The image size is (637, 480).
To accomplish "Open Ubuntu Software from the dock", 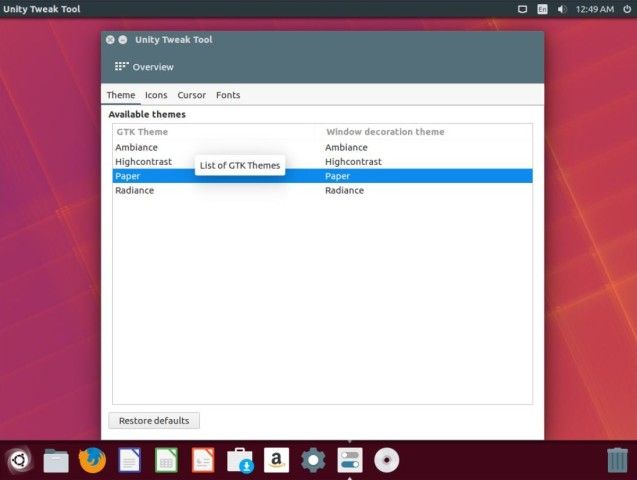I will [x=240, y=461].
